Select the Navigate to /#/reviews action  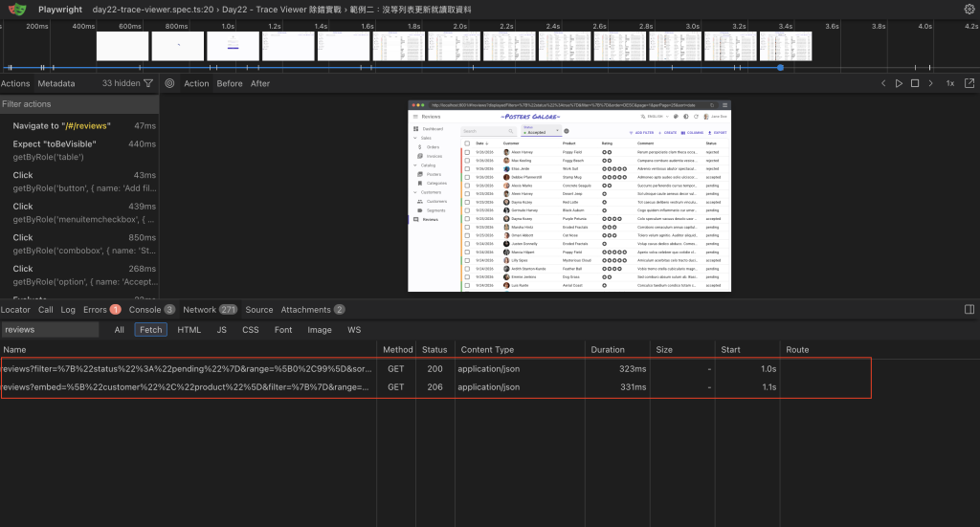pyautogui.click(x=79, y=125)
